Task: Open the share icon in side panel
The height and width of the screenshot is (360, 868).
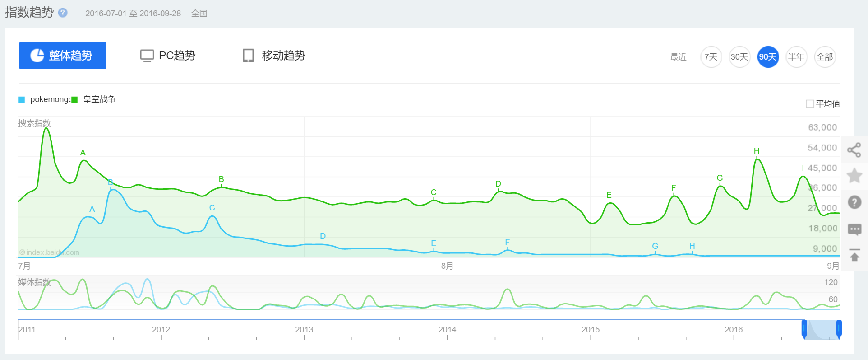Action: pyautogui.click(x=854, y=150)
